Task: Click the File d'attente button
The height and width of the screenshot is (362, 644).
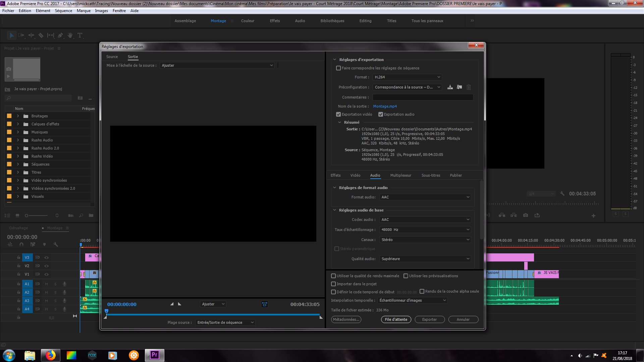Action: [396, 319]
